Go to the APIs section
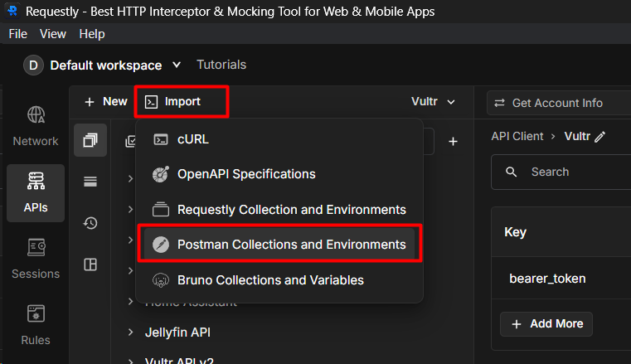631x364 pixels. tap(36, 192)
